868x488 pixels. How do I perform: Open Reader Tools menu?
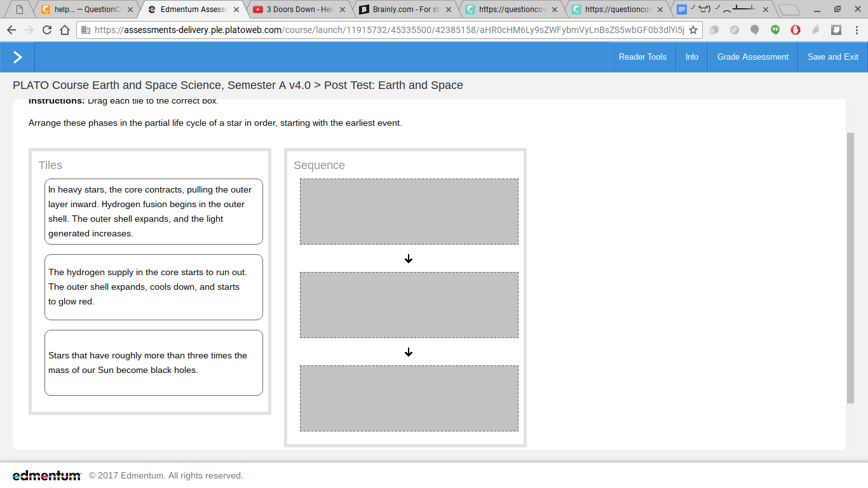pyautogui.click(x=642, y=57)
